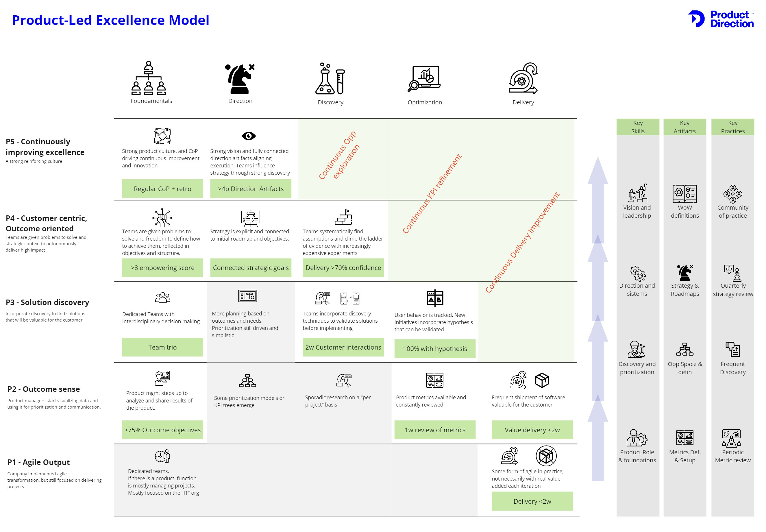Click the Opp Space & defin icon
This screenshot has height=532, width=766.
pyautogui.click(x=684, y=349)
